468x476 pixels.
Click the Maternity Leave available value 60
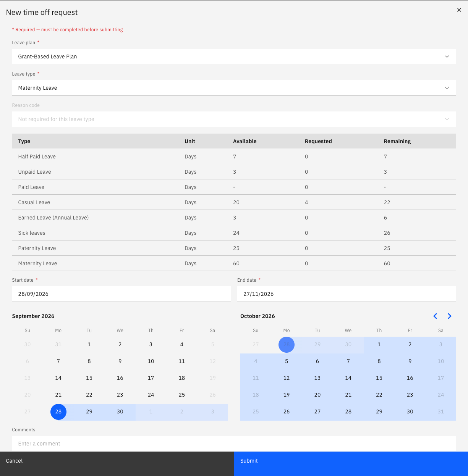coord(236,263)
